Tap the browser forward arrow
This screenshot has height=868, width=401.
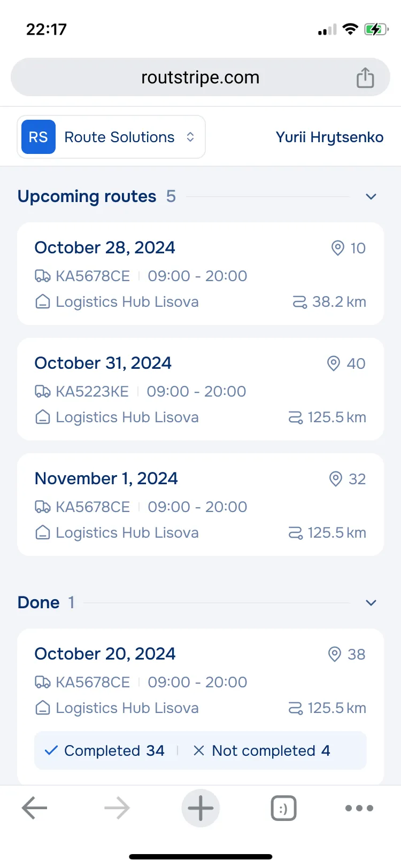(x=117, y=808)
